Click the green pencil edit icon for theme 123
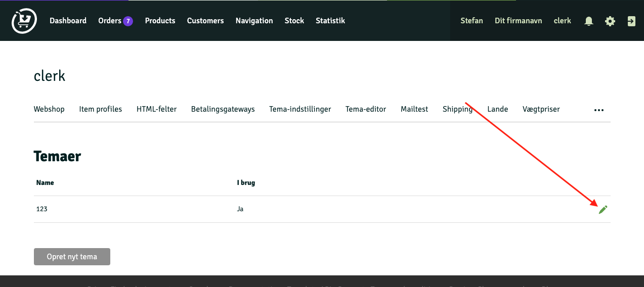The image size is (644, 287). coord(603,210)
